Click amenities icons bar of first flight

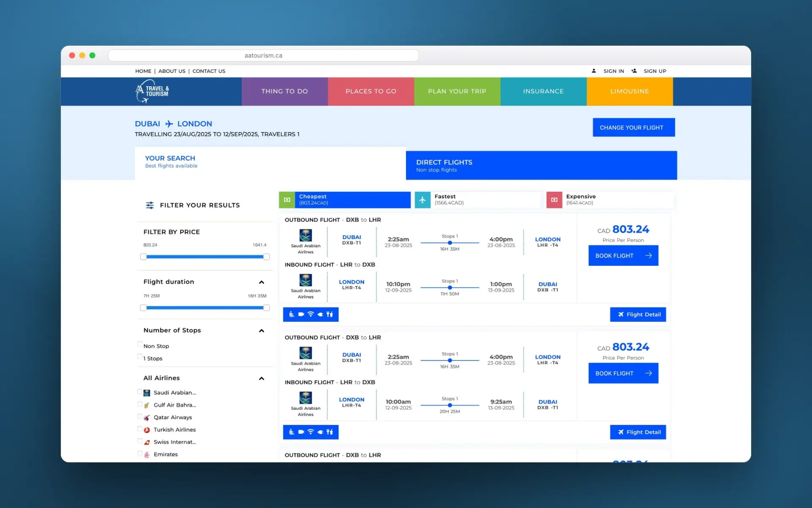(311, 315)
